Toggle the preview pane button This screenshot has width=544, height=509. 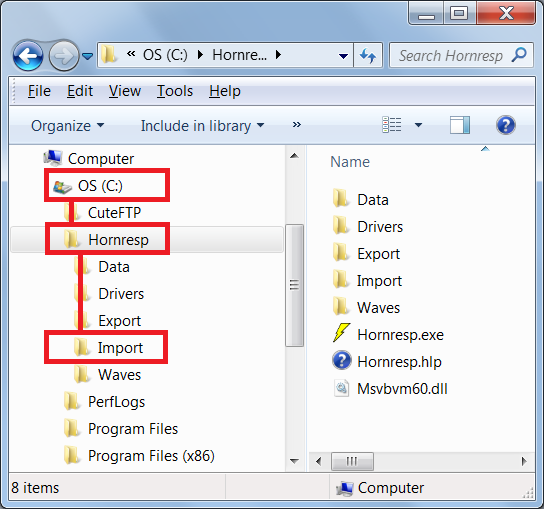point(460,125)
